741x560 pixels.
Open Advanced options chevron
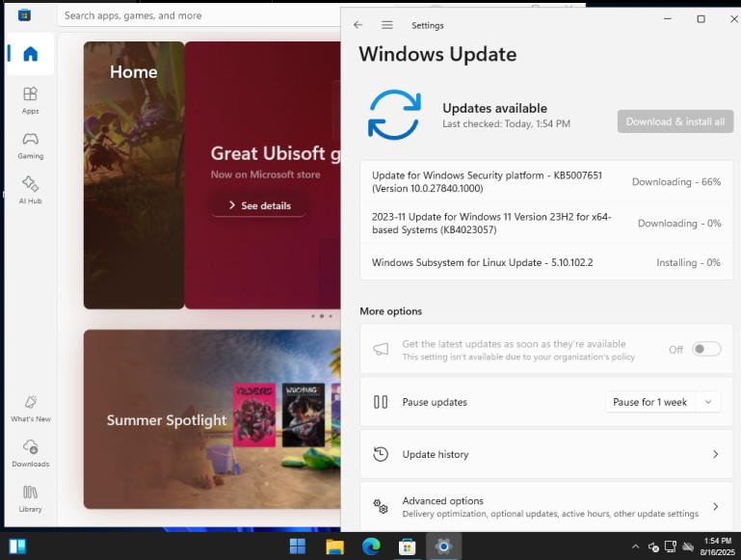[716, 507]
